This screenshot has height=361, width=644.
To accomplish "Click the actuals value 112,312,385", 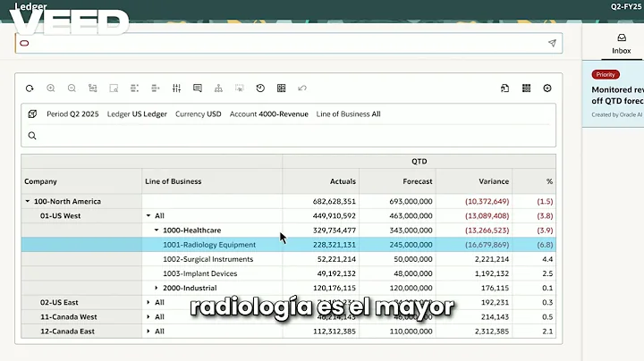I will coord(335,331).
